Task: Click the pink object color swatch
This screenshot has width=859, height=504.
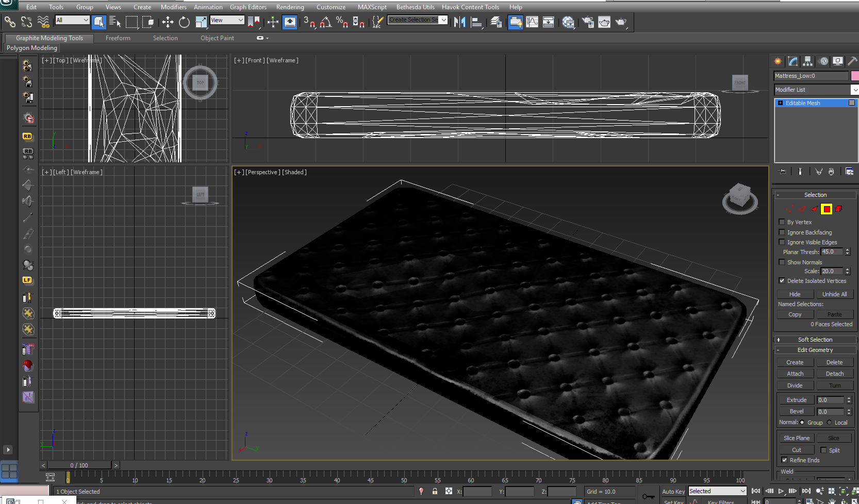Action: click(x=854, y=76)
